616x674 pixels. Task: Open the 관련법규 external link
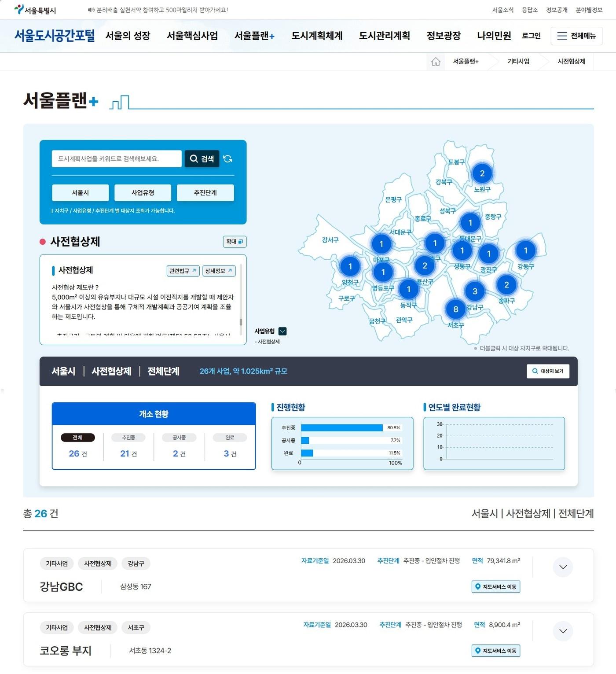click(x=183, y=271)
